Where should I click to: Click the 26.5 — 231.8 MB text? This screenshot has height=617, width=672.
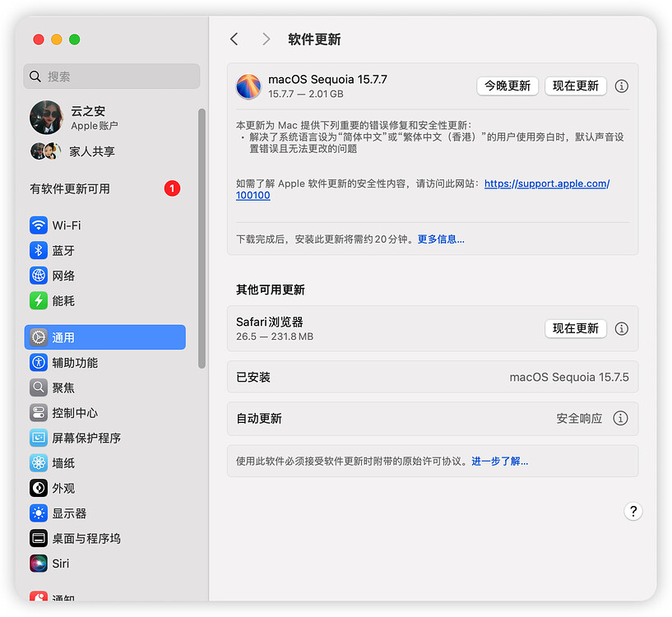click(x=274, y=336)
